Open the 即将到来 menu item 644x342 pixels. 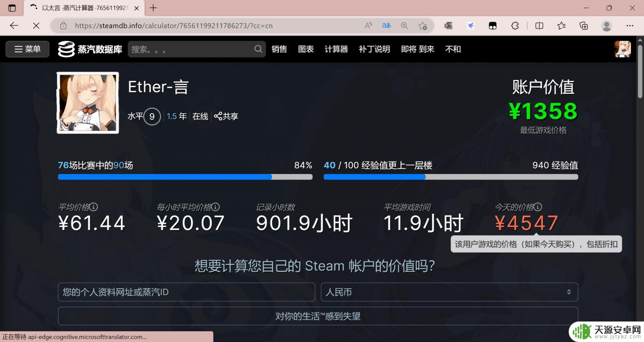point(417,49)
